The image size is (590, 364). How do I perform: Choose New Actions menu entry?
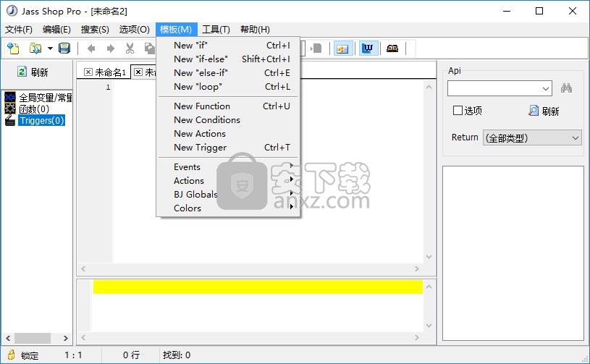click(x=228, y=133)
